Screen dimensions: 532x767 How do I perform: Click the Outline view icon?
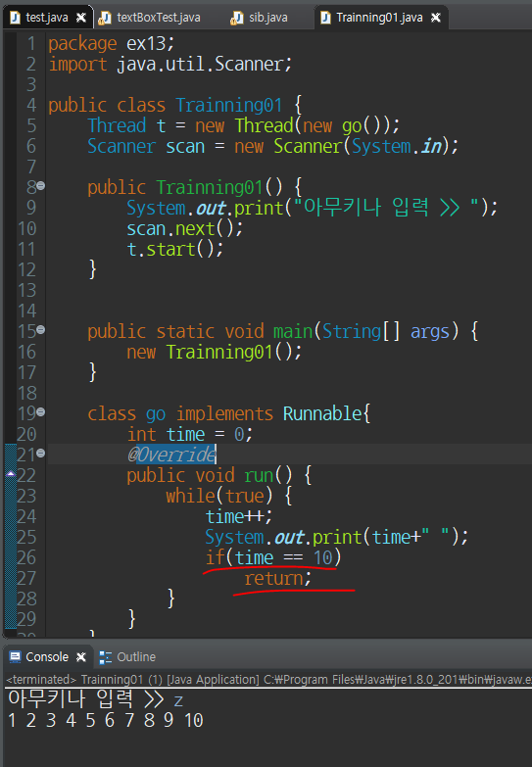pyautogui.click(x=105, y=657)
